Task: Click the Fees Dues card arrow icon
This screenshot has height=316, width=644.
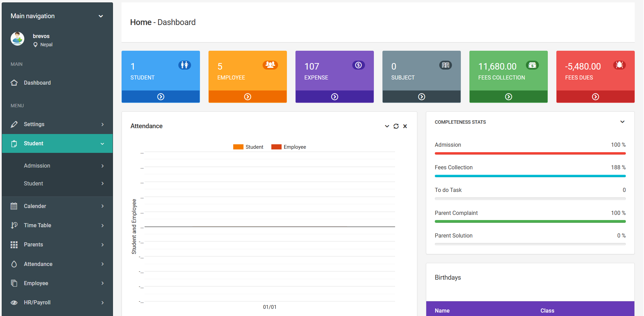Action: pos(595,97)
